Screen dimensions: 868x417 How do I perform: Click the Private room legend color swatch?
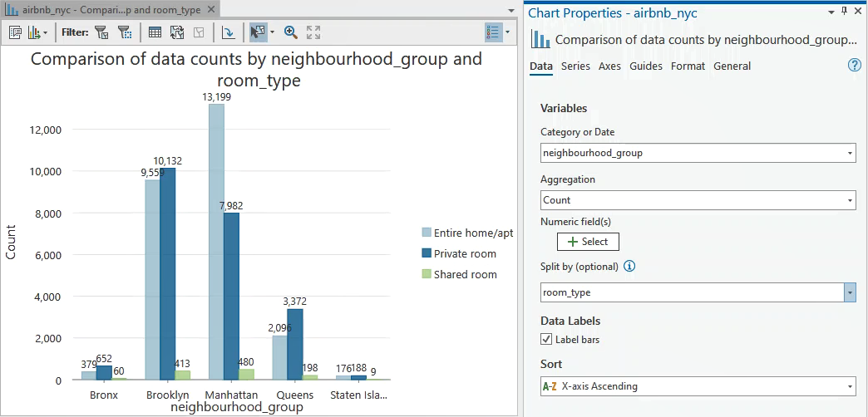427,254
